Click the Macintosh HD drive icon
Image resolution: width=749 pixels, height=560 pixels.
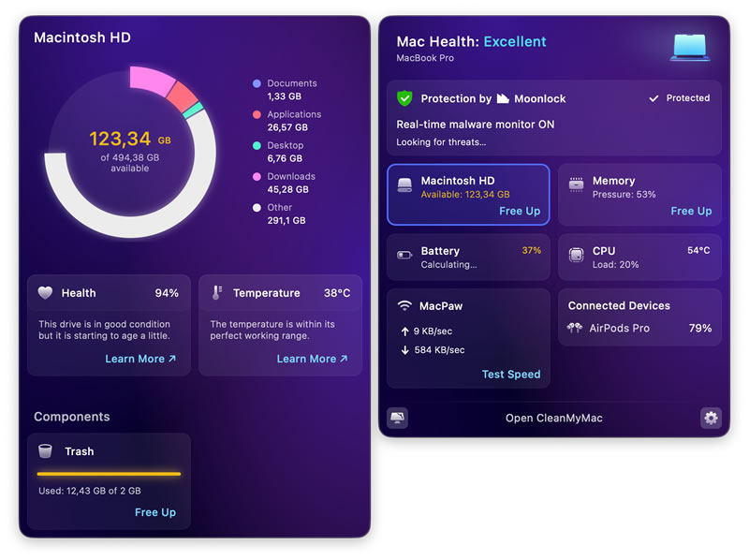(x=404, y=184)
